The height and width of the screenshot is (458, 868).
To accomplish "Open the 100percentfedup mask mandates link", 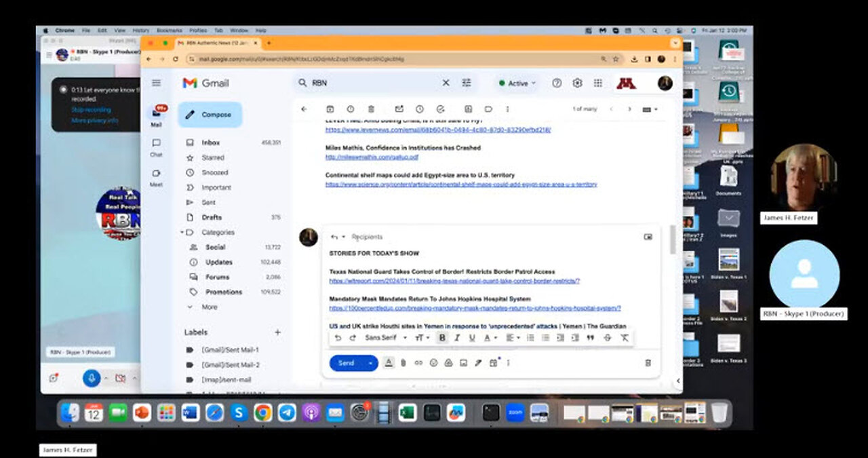I will [475, 308].
